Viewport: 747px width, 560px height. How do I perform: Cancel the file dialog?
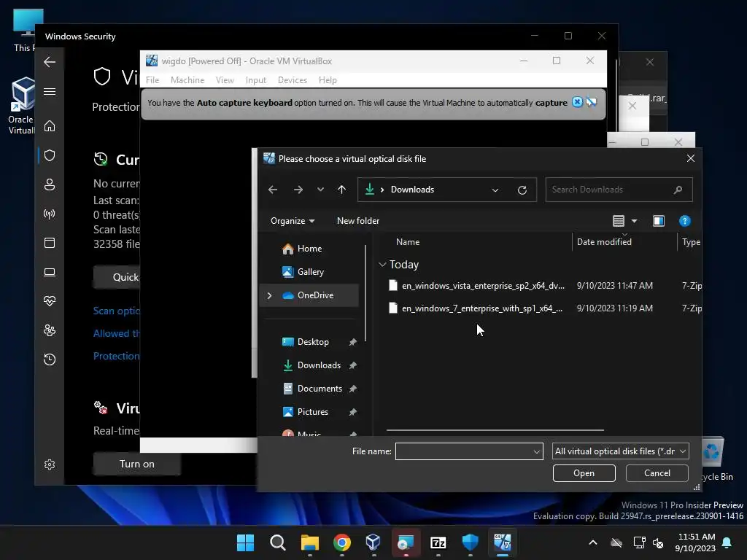click(x=657, y=472)
